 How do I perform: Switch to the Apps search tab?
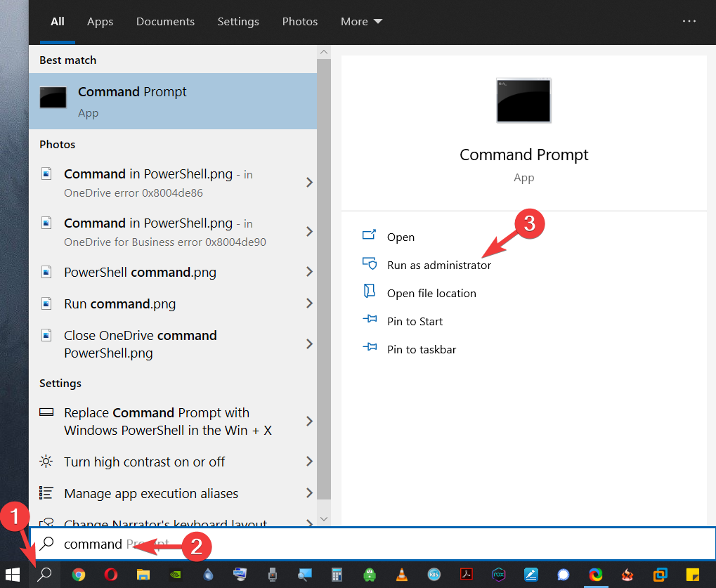pyautogui.click(x=100, y=22)
